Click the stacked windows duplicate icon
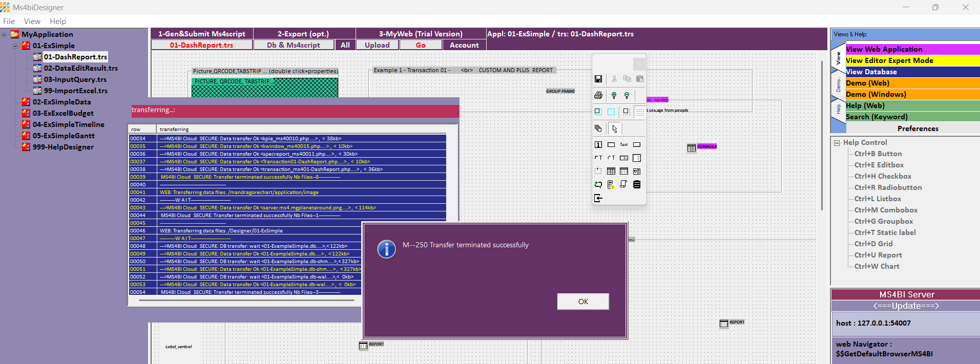 [598, 128]
